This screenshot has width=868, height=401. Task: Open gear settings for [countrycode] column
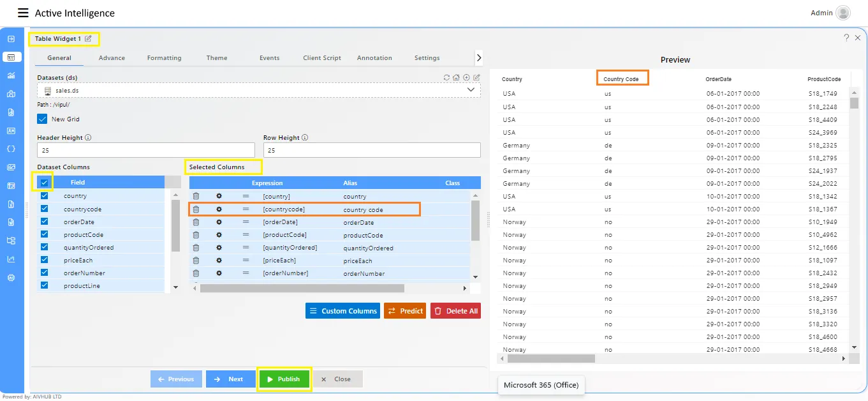pos(219,209)
